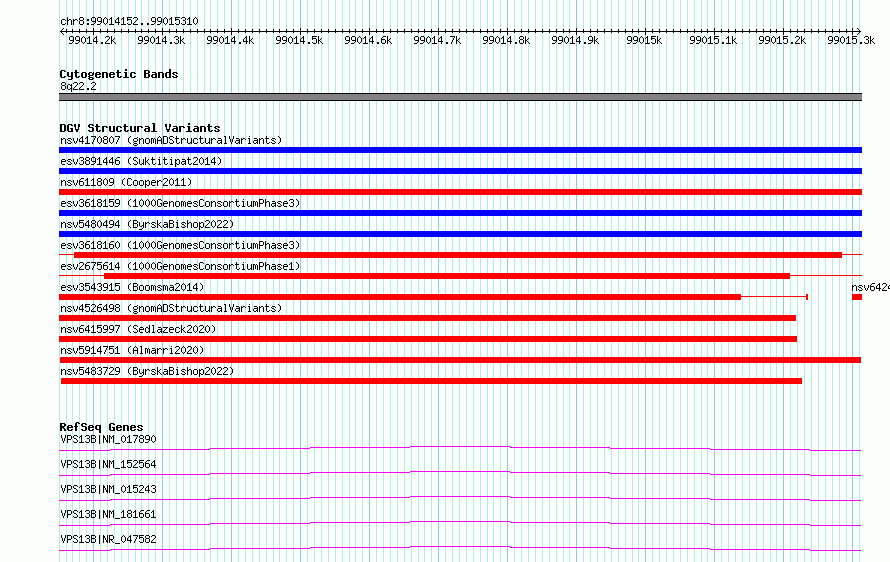Viewport: 890px width, 562px height.
Task: Click the red bar under nsv6415997
Action: (428, 339)
